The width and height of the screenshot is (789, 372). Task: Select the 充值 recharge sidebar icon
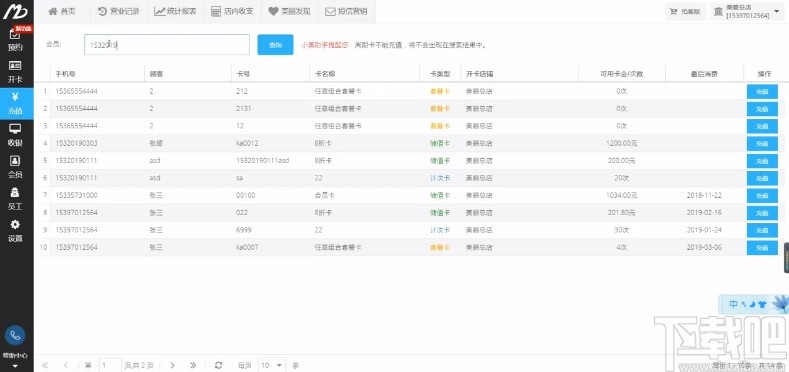pos(15,104)
